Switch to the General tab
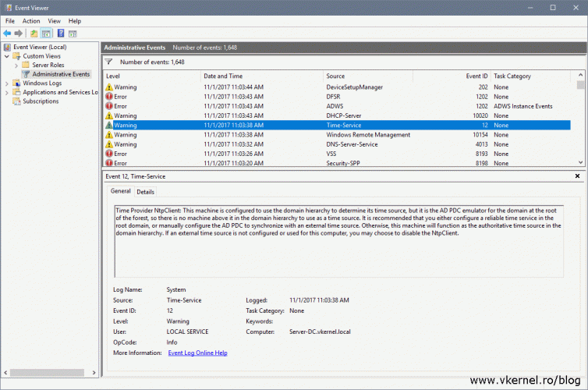588x390 pixels. coord(120,191)
